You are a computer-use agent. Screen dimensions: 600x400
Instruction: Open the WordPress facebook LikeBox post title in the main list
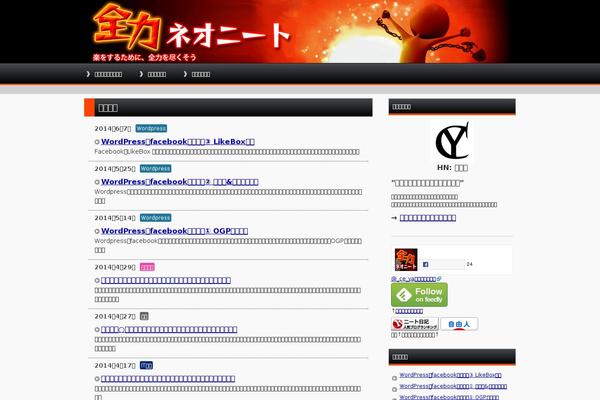point(178,142)
